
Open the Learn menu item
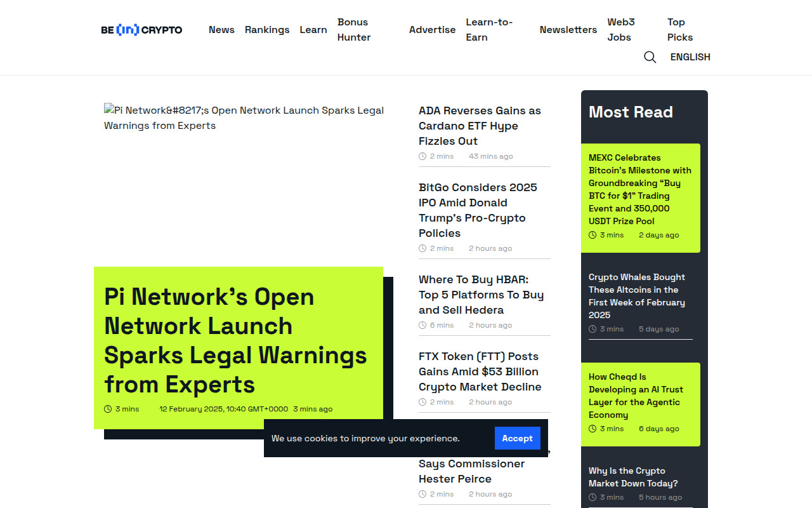[313, 30]
